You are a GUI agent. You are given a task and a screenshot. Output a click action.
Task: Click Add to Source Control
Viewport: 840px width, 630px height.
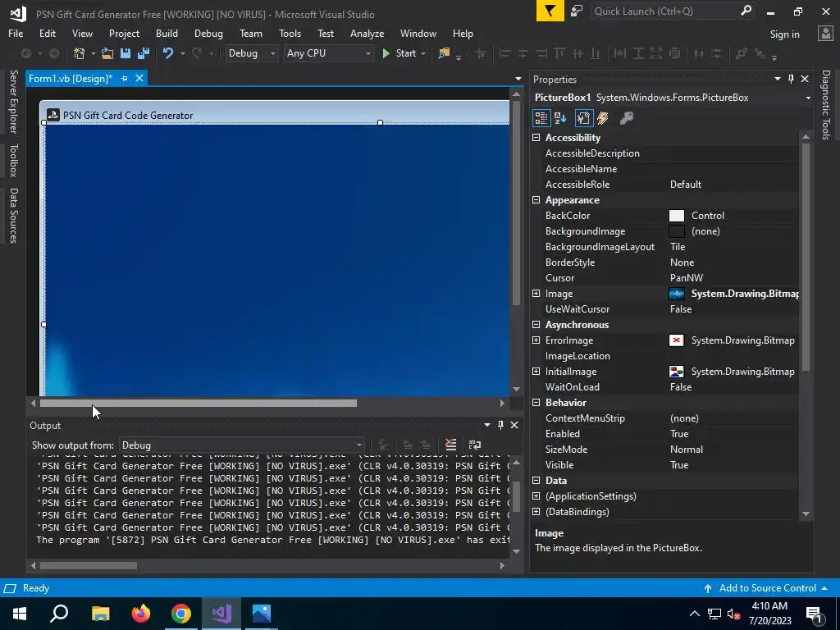[767, 588]
